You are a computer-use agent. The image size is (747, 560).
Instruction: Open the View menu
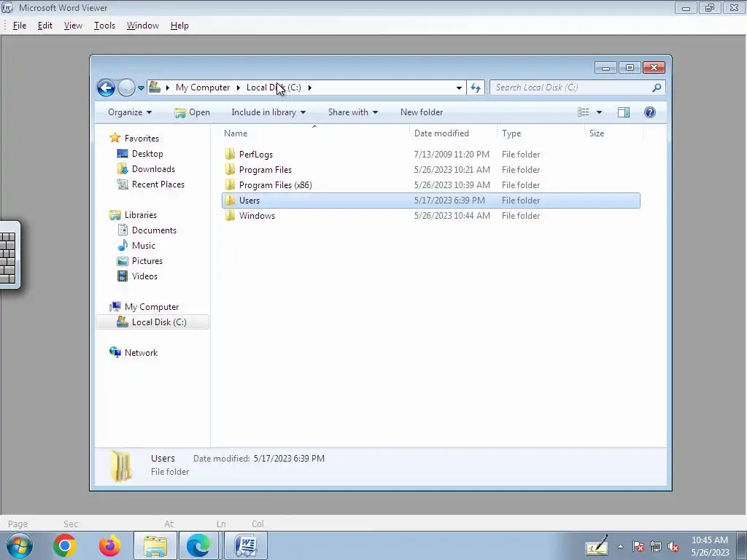[x=73, y=26]
